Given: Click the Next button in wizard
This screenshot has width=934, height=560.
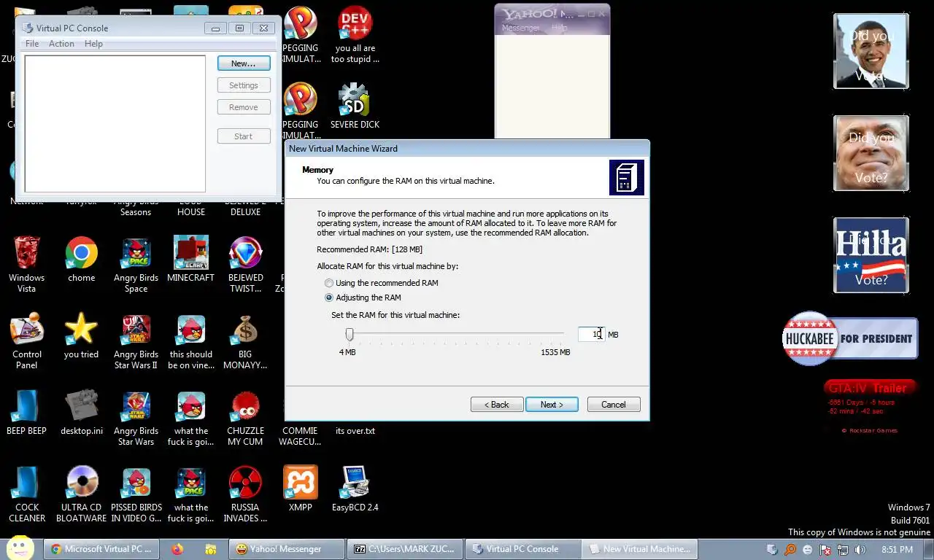Looking at the screenshot, I should (552, 405).
